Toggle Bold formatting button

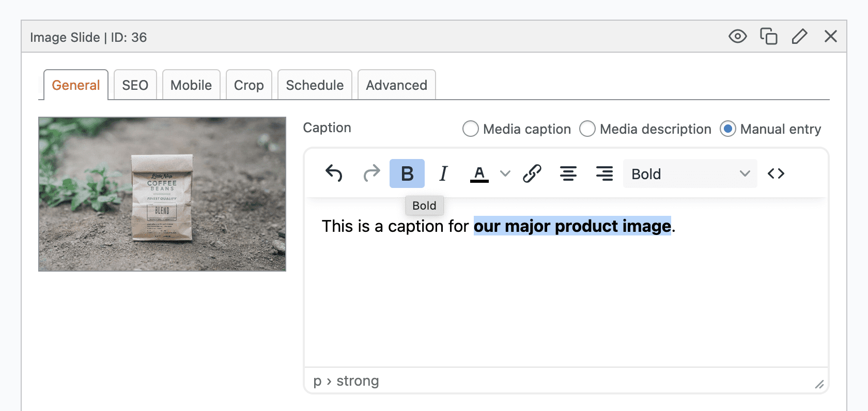pyautogui.click(x=407, y=173)
